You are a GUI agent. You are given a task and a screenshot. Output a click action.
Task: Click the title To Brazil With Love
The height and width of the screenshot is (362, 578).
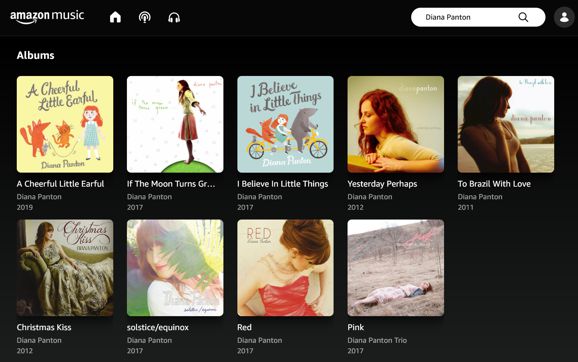pyautogui.click(x=494, y=184)
